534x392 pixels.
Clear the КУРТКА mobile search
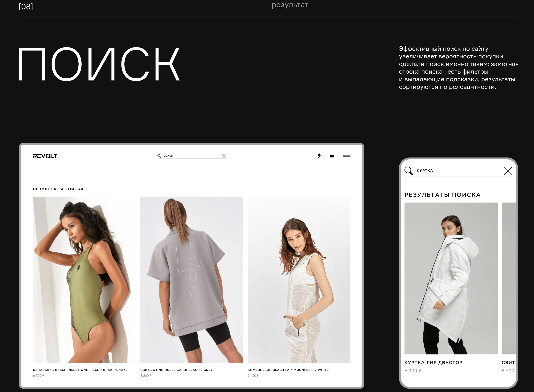[508, 171]
